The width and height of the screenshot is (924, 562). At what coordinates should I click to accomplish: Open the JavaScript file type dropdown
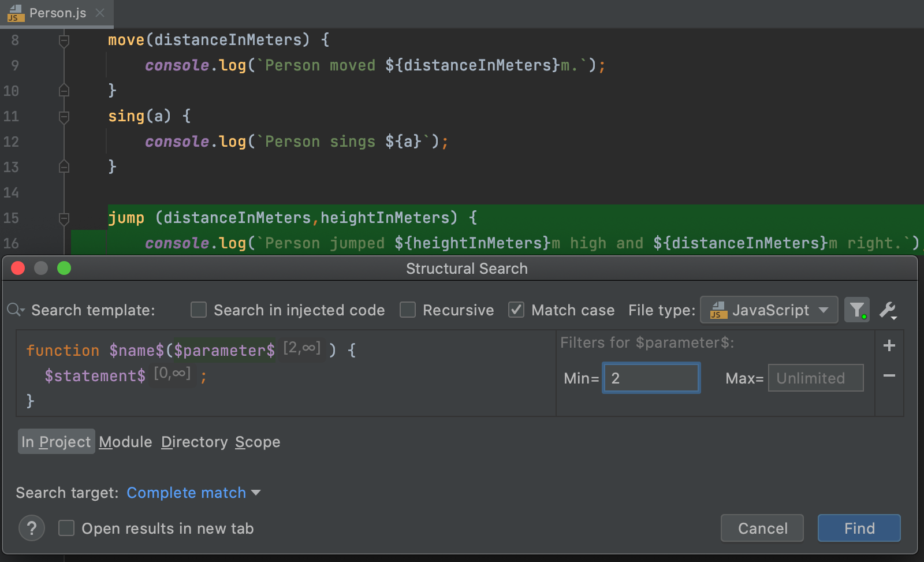[x=769, y=310]
